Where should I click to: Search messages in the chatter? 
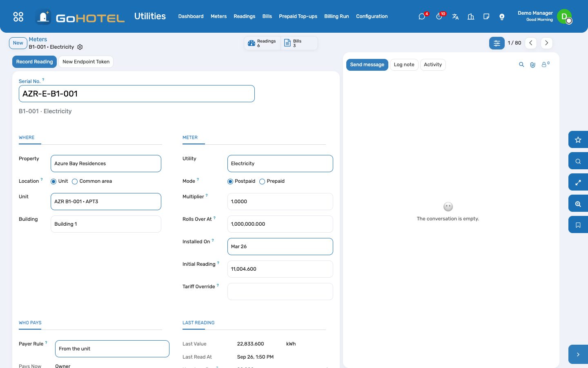coord(521,65)
